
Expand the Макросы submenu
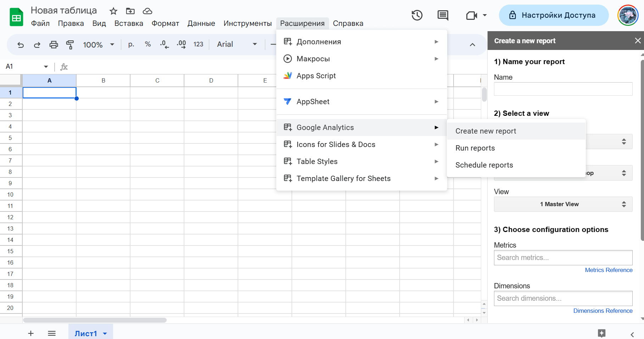click(362, 59)
